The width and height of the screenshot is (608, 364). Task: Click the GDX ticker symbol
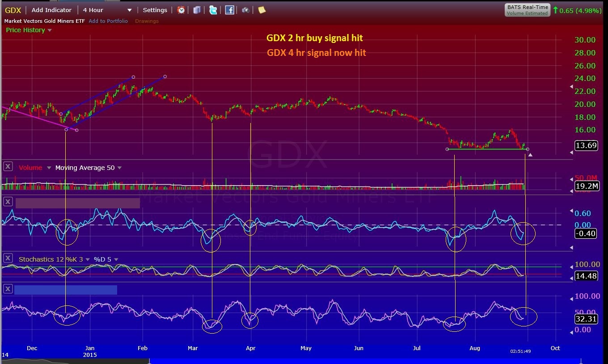[13, 10]
